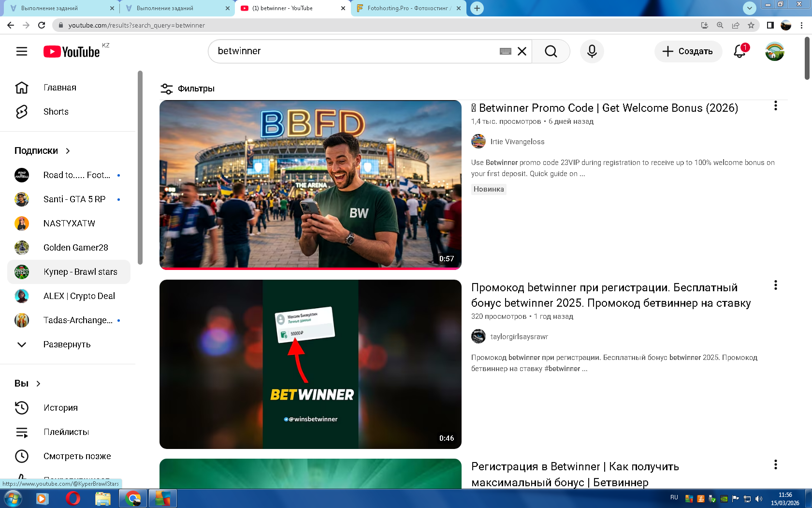Open the Irtie Vivangeloss channel link
Image resolution: width=812 pixels, height=508 pixels.
(517, 142)
